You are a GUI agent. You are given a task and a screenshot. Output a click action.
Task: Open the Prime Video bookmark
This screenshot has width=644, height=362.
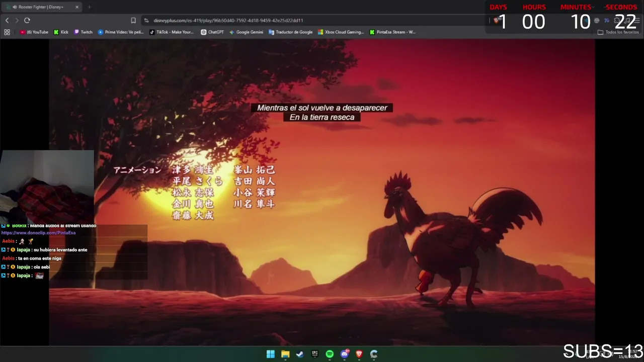(121, 32)
